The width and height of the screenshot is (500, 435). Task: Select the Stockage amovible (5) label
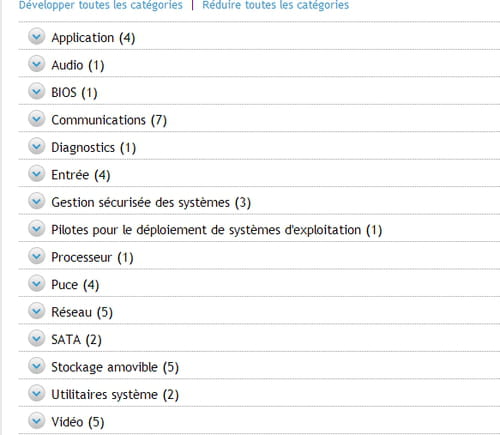point(115,367)
